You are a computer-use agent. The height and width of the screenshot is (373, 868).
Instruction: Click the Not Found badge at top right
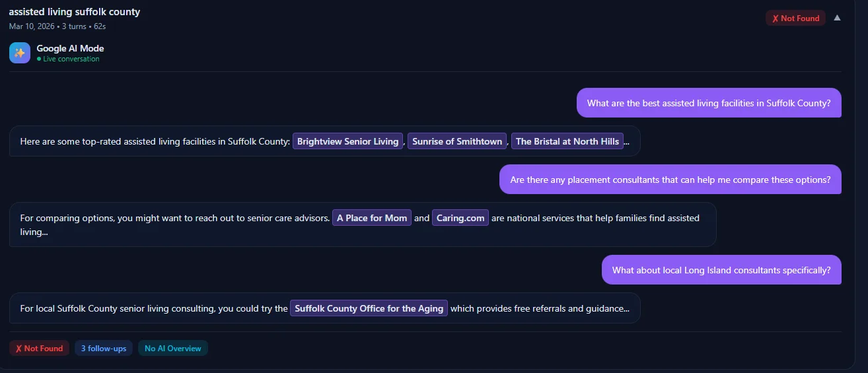795,18
